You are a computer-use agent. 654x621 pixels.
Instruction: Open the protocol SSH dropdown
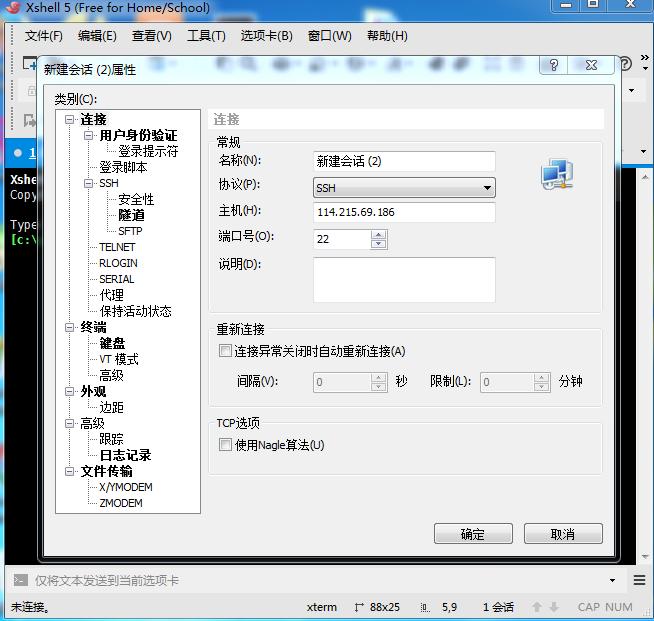404,188
